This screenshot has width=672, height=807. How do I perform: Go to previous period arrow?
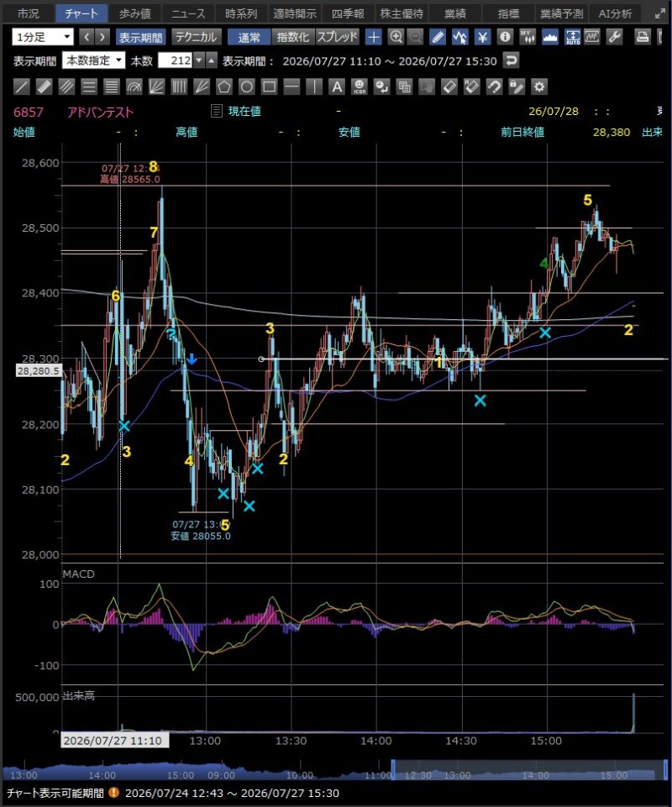click(87, 37)
